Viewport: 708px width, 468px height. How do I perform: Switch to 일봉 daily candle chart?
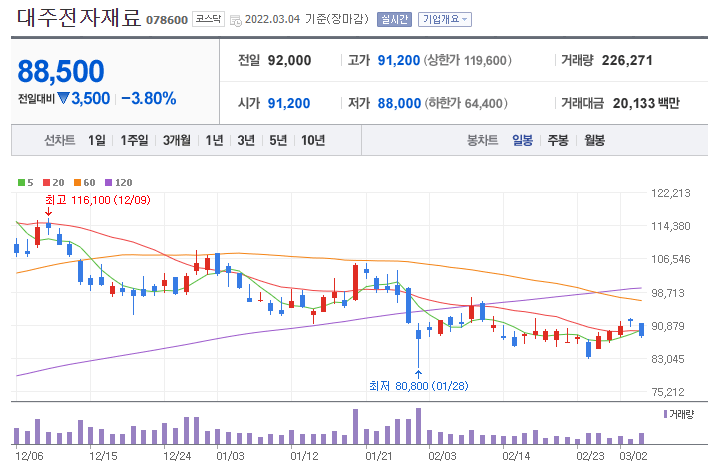[522, 140]
